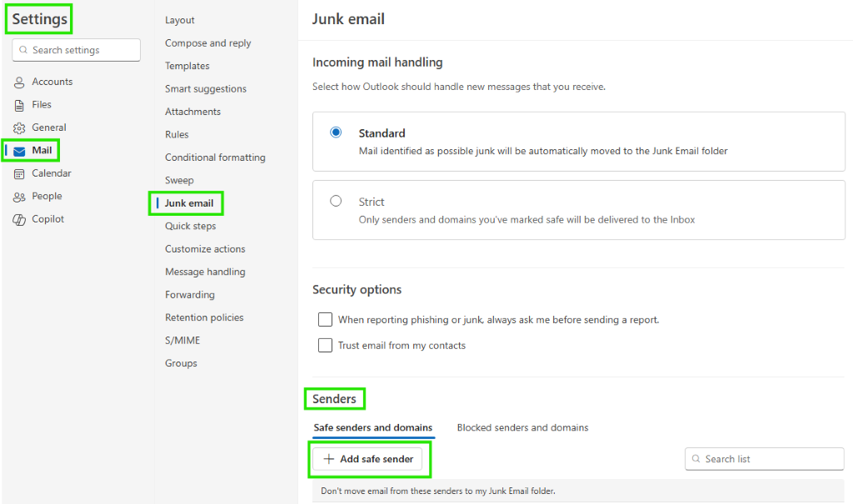Open Quick steps settings
The width and height of the screenshot is (853, 504).
(191, 226)
